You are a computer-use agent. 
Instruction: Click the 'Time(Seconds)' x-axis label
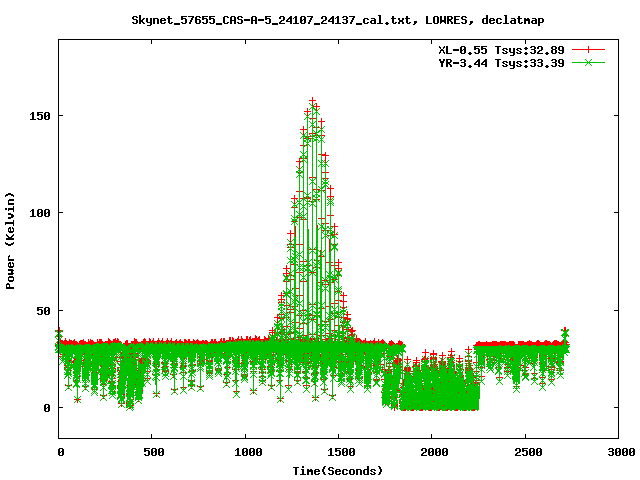pyautogui.click(x=338, y=471)
